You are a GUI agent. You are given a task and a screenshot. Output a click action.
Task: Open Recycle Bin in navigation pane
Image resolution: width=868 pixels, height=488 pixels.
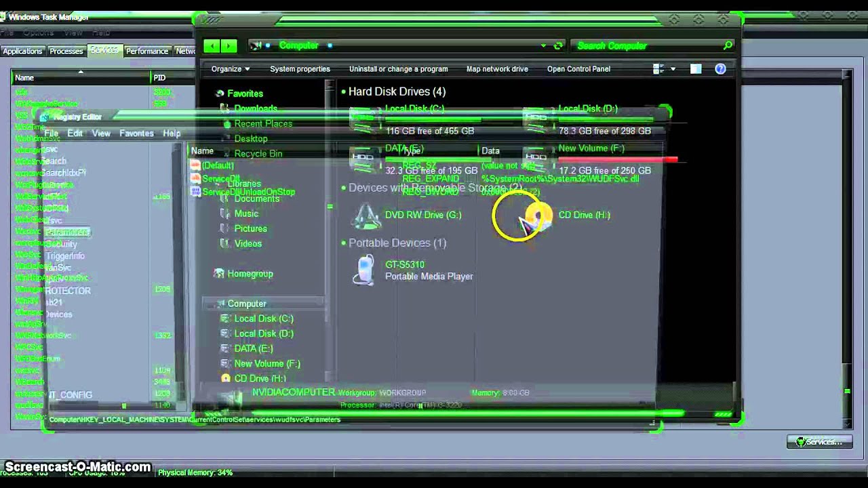(258, 154)
